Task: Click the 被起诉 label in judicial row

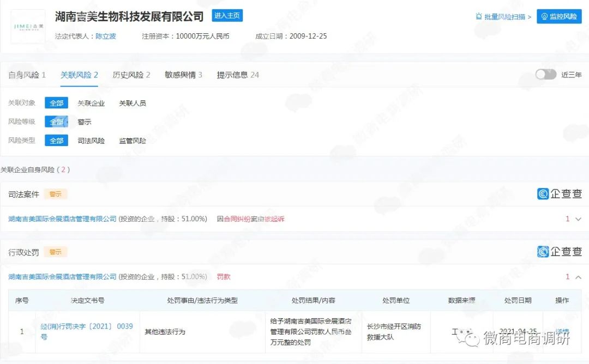Action: click(x=274, y=219)
